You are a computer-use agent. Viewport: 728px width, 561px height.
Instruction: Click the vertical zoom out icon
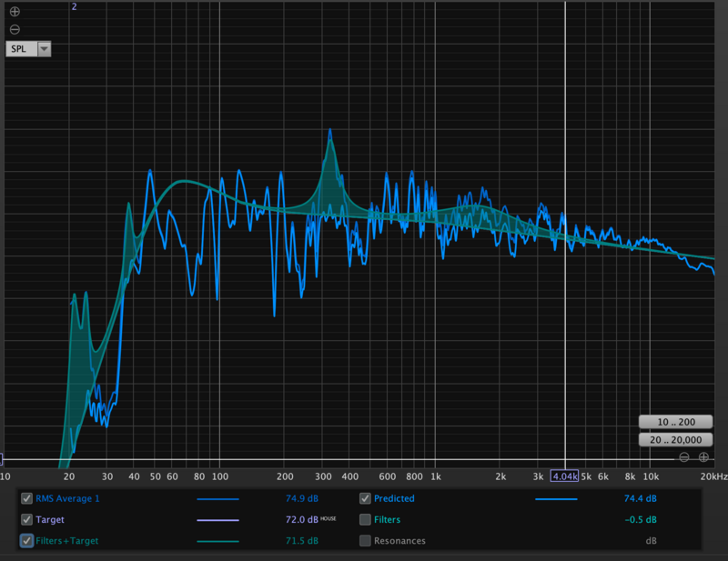(15, 29)
